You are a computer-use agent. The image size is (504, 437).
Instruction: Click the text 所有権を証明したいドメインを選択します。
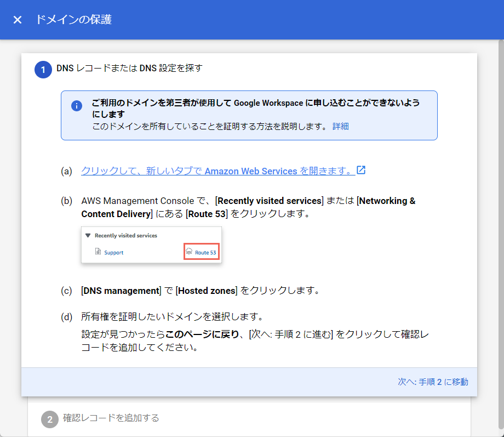click(172, 317)
